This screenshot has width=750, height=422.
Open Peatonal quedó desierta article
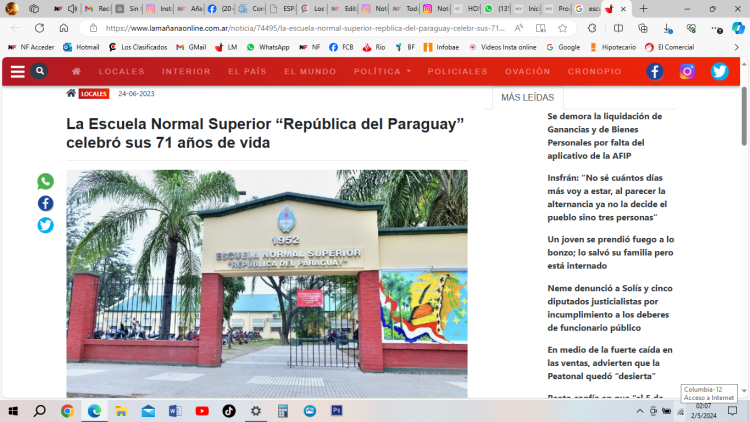point(610,363)
